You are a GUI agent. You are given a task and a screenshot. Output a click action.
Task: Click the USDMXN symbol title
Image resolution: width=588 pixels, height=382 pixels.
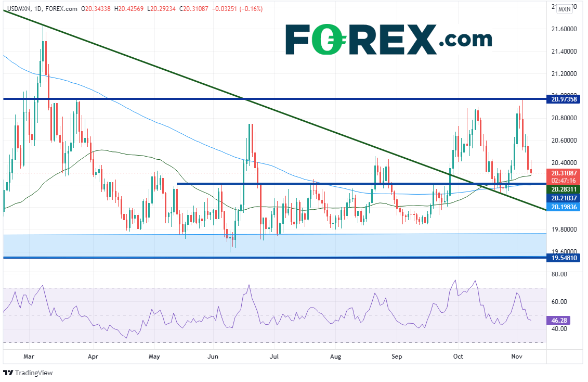click(x=19, y=9)
